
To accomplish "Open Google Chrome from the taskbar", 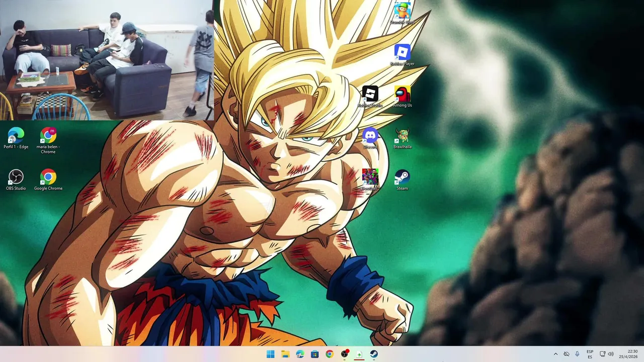I will [x=330, y=354].
